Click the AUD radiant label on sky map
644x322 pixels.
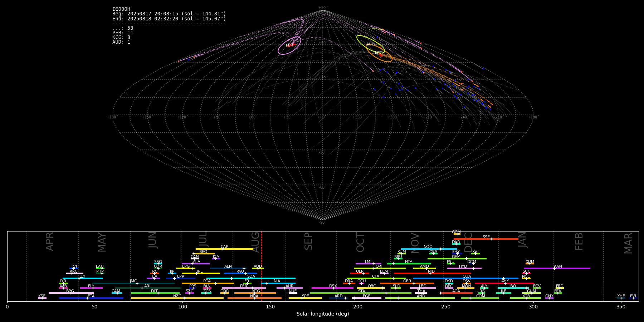(370, 44)
